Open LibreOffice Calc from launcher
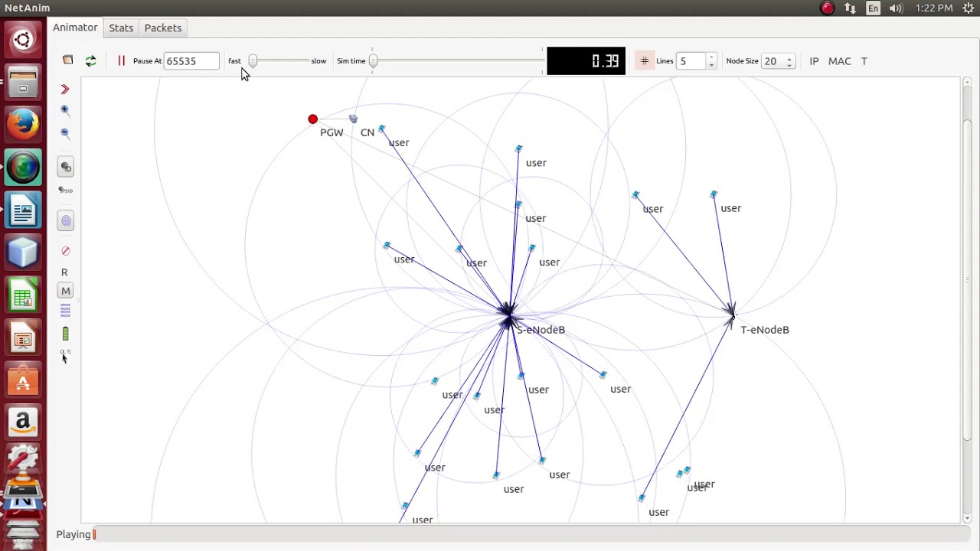Screen dimensions: 980x551 coord(23,296)
